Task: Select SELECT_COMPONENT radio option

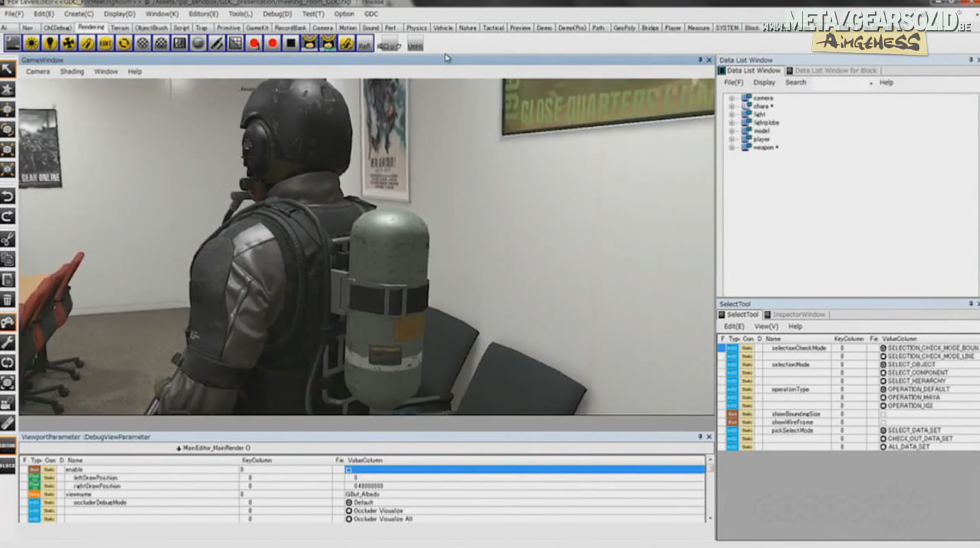Action: coord(883,373)
